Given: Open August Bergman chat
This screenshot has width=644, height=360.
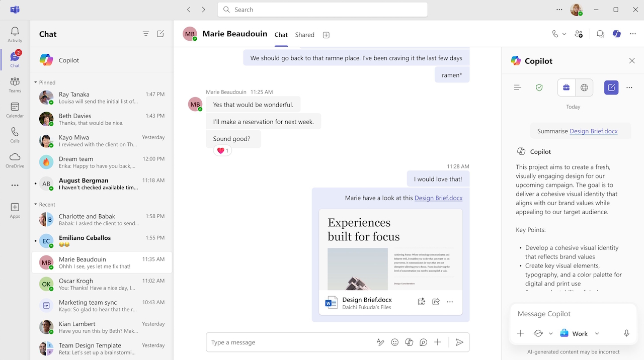Looking at the screenshot, I should pos(101,184).
